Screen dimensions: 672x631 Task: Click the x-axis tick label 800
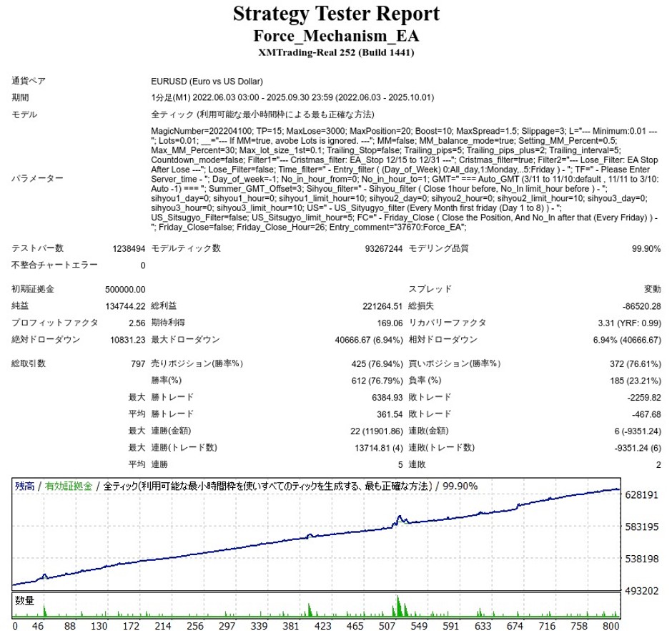pos(611,626)
